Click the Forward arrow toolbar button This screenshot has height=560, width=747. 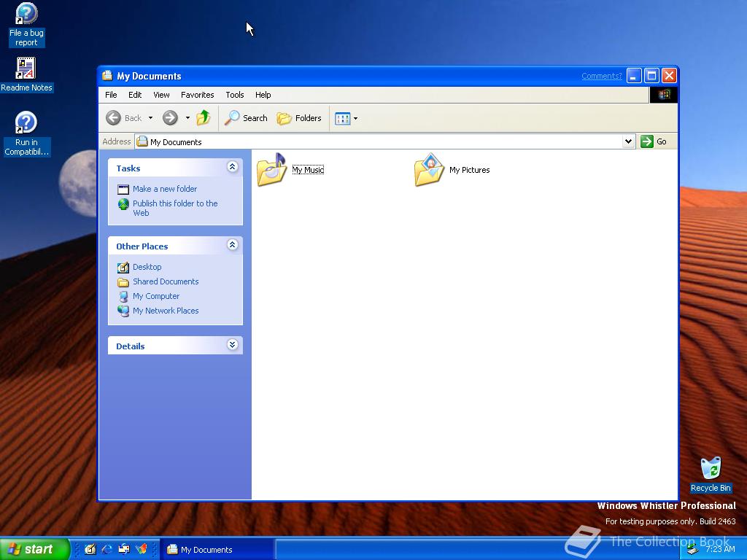[x=170, y=117]
